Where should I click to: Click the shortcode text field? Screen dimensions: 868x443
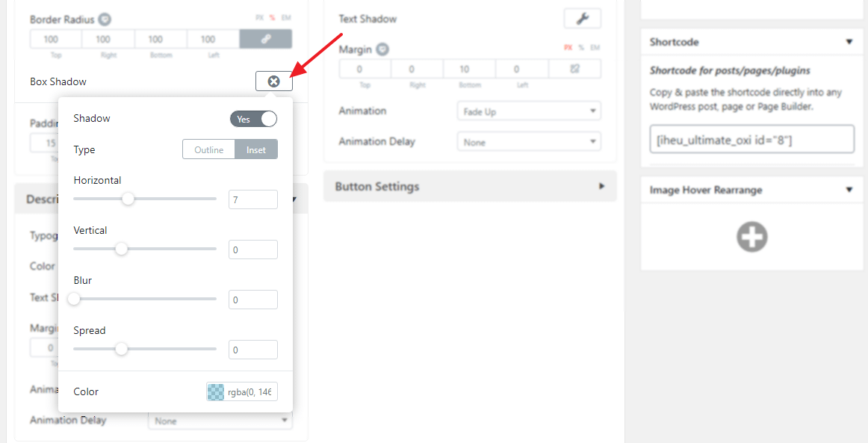coord(751,140)
